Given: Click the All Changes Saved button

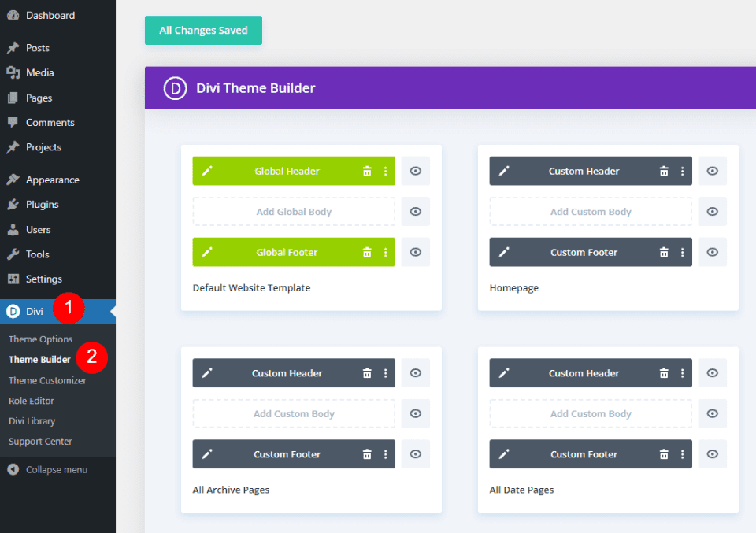Looking at the screenshot, I should point(203,30).
